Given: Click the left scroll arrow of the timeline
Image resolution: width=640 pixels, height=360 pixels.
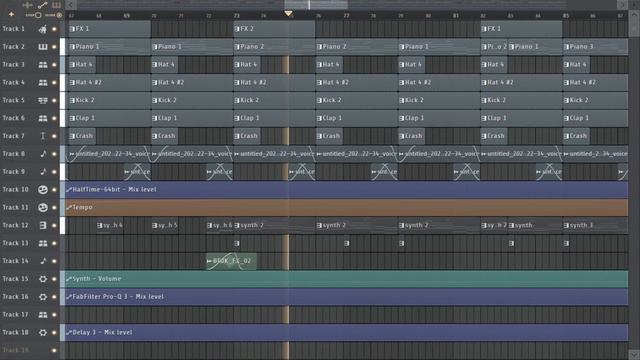Looking at the screenshot, I should [x=71, y=5].
